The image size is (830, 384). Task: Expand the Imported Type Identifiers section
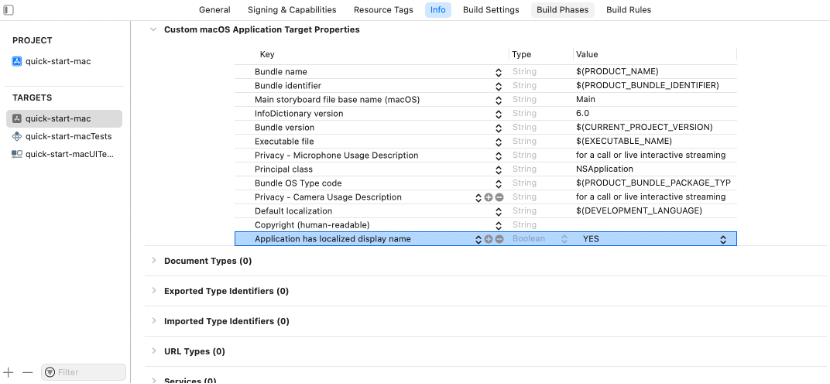tap(154, 321)
